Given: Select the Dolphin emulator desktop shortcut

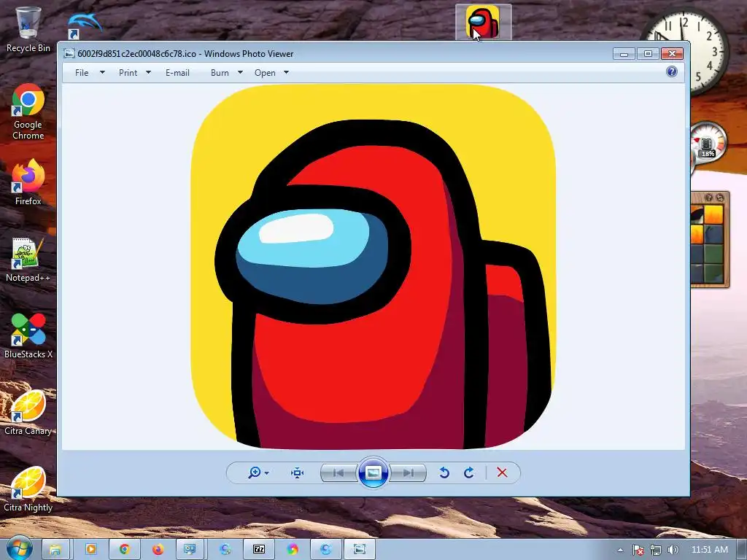Looking at the screenshot, I should (85, 25).
